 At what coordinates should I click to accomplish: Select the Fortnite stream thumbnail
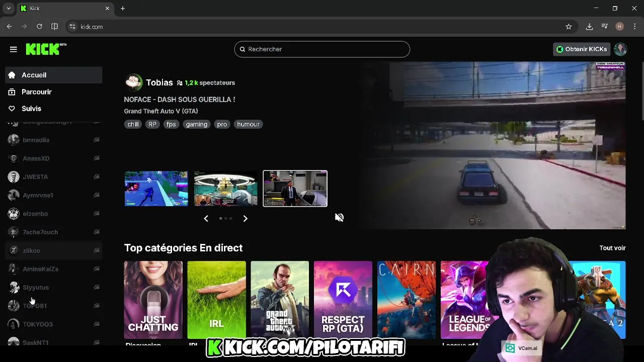[x=156, y=189]
